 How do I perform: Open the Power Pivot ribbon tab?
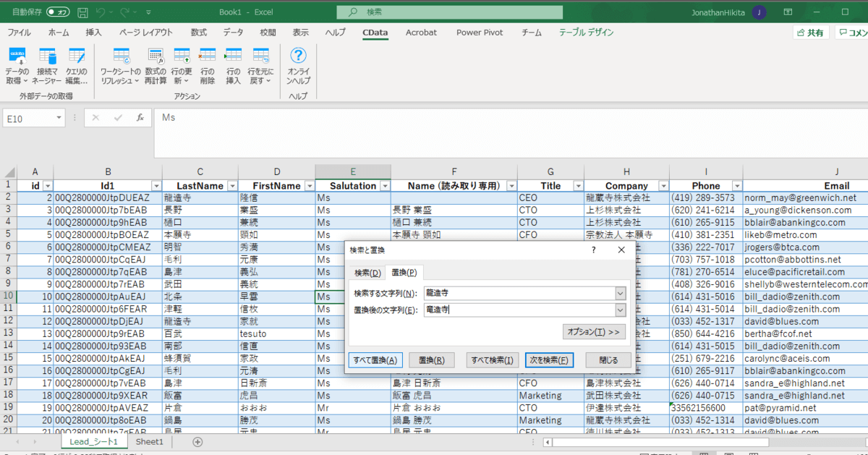(479, 33)
